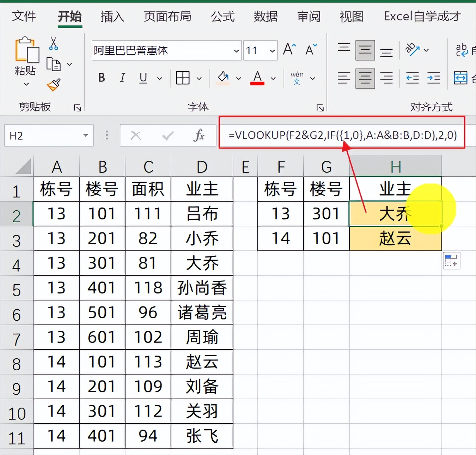Select column D header
476x455 pixels.
point(202,166)
